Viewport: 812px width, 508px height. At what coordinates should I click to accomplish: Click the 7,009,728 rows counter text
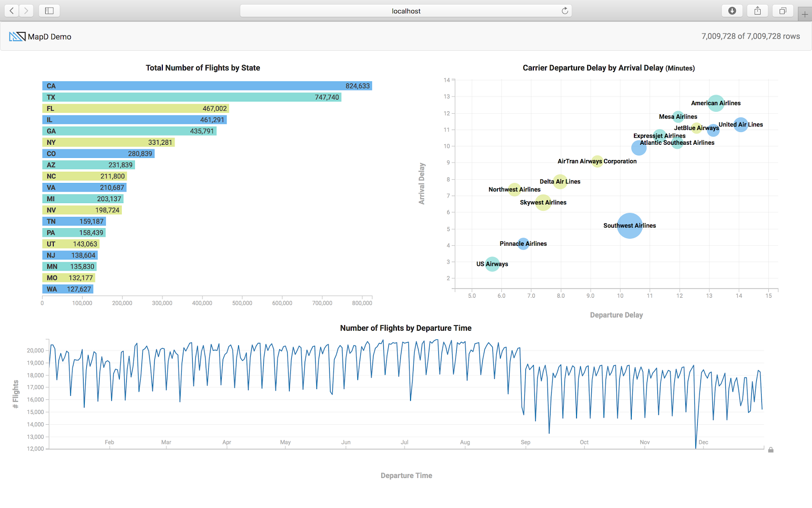(751, 37)
